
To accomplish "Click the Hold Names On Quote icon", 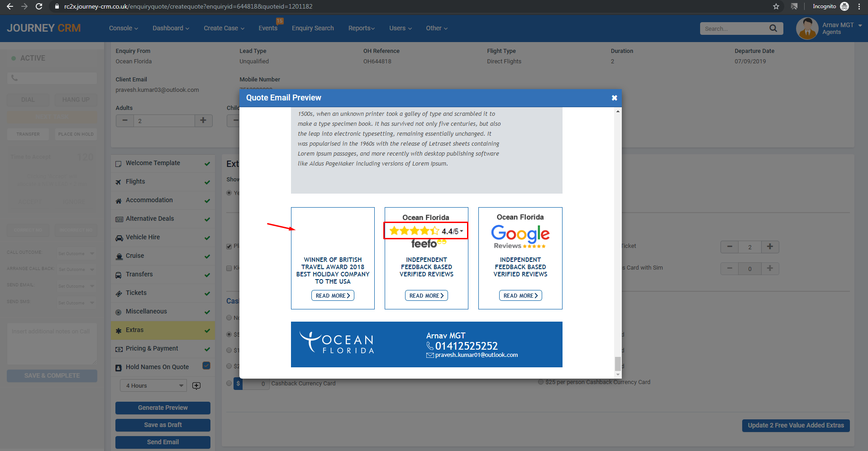I will (x=119, y=367).
